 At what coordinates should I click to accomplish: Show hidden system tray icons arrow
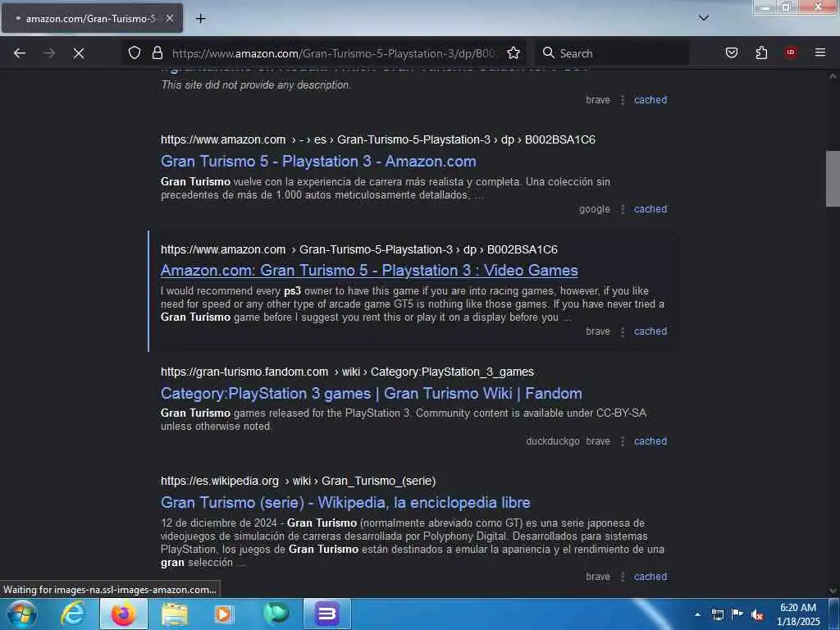tap(697, 614)
